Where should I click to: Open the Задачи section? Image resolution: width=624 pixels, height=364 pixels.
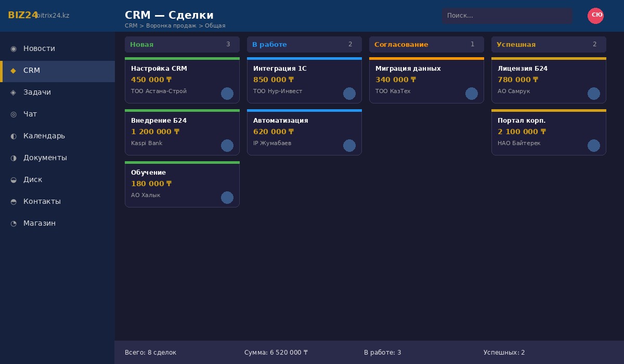[37, 92]
